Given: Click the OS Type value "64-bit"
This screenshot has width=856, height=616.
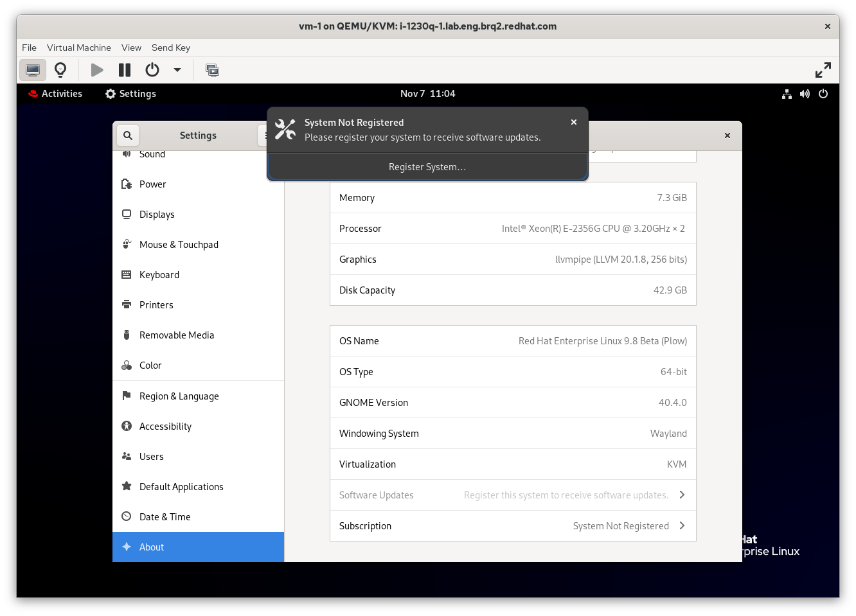Looking at the screenshot, I should pos(673,372).
